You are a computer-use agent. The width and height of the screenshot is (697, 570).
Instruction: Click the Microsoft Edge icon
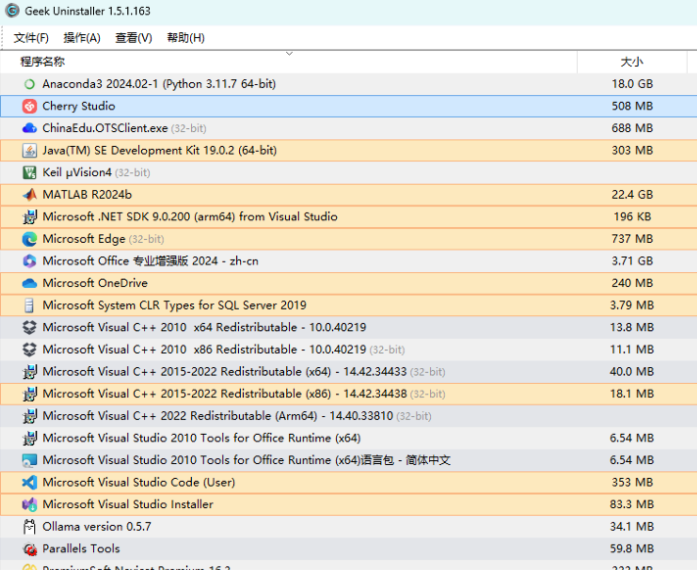pyautogui.click(x=29, y=239)
